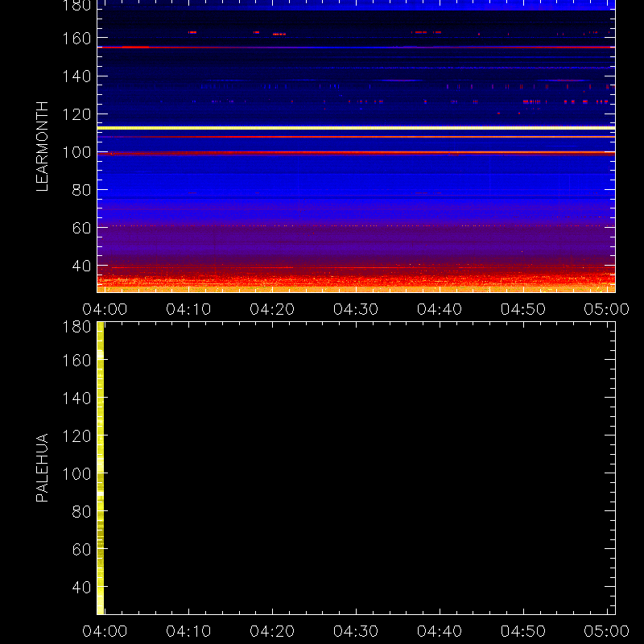Select the 100 frequency tick label in LEARMONTH plot
This screenshot has height=644, width=644.
[76, 152]
